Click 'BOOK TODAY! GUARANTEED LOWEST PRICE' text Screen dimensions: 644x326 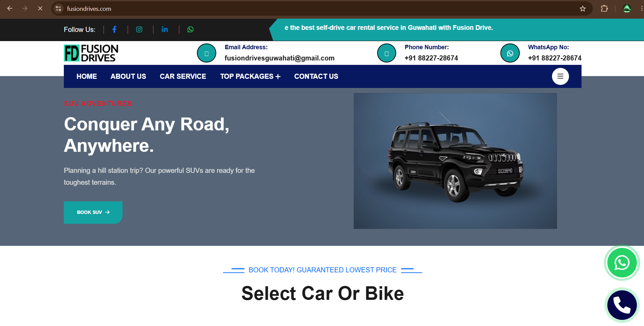click(323, 270)
